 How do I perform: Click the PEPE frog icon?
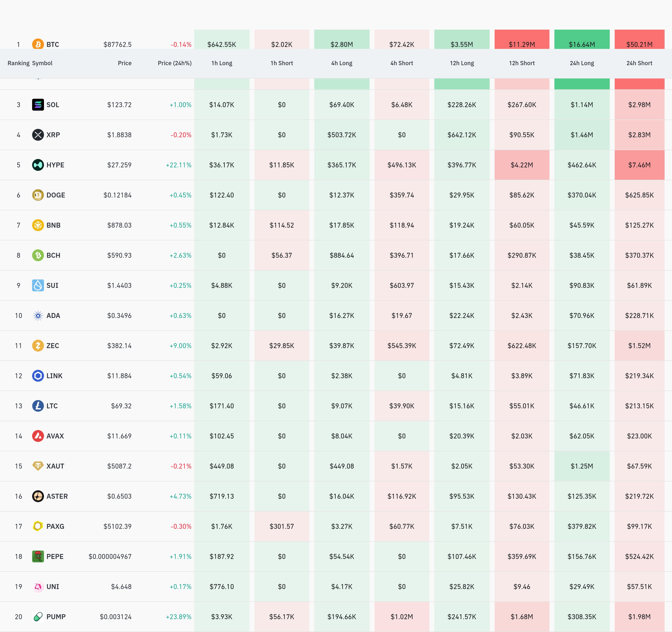(38, 556)
